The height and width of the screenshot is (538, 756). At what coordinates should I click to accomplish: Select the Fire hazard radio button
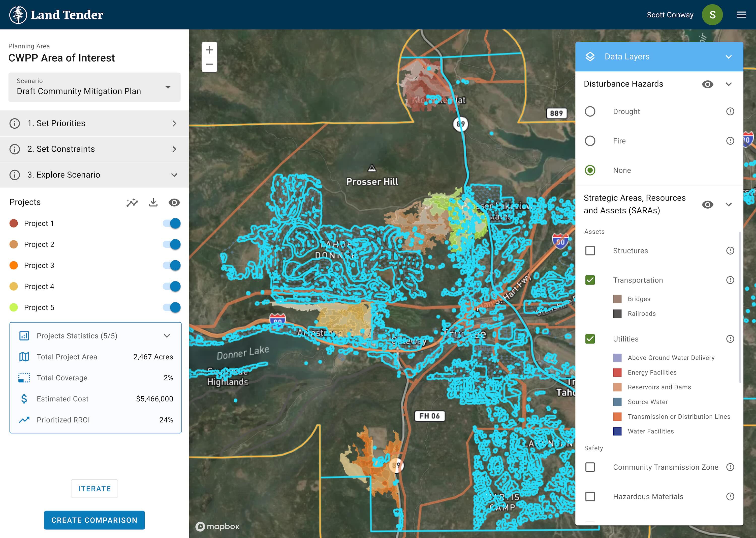coord(590,141)
